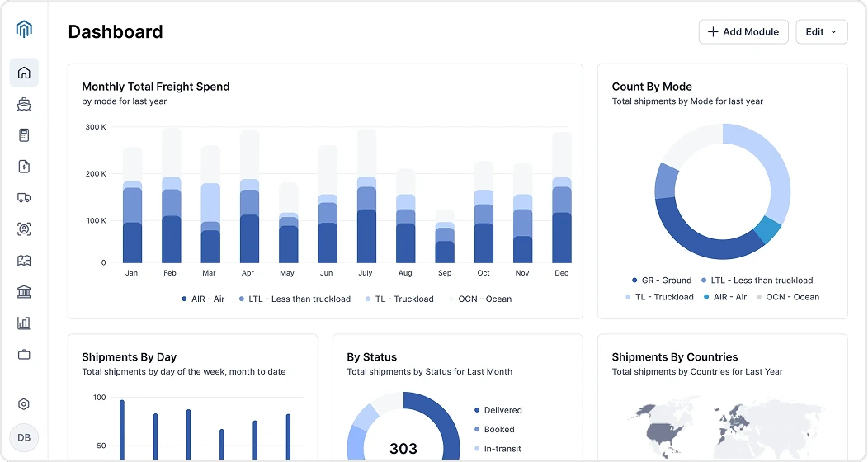This screenshot has height=462, width=868.
Task: Open the ship icon in sidebar
Action: click(24, 104)
